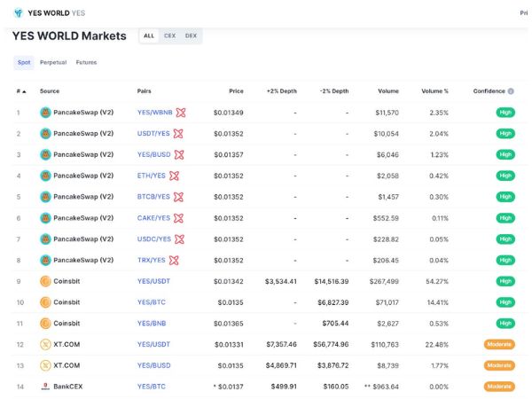The image size is (532, 399).
Task: Click the $0.01349 price cell
Action: pos(229,113)
